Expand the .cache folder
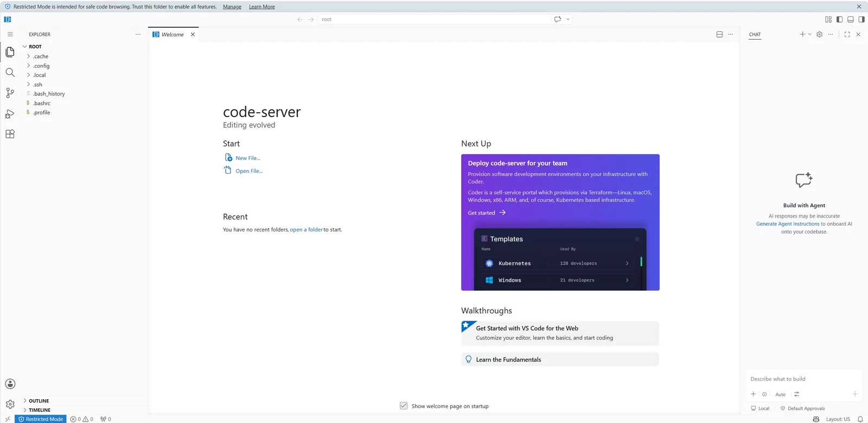Screen dimensions: 868x423 tap(84, 56)
